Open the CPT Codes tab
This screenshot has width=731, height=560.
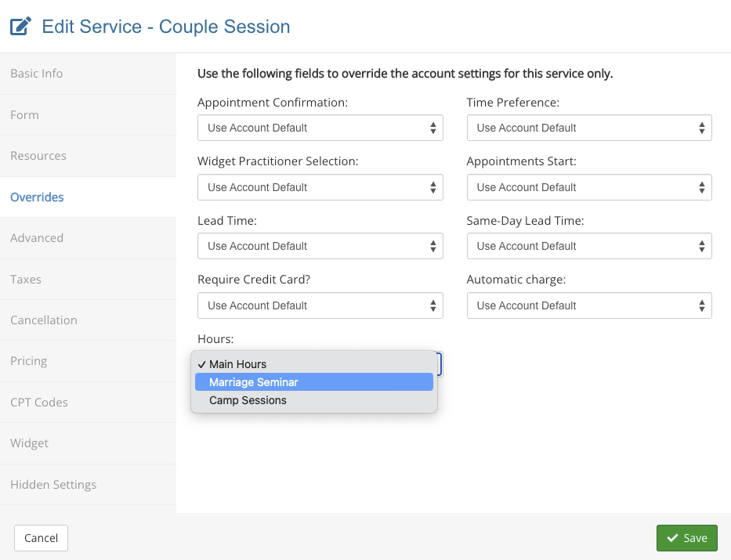point(39,403)
